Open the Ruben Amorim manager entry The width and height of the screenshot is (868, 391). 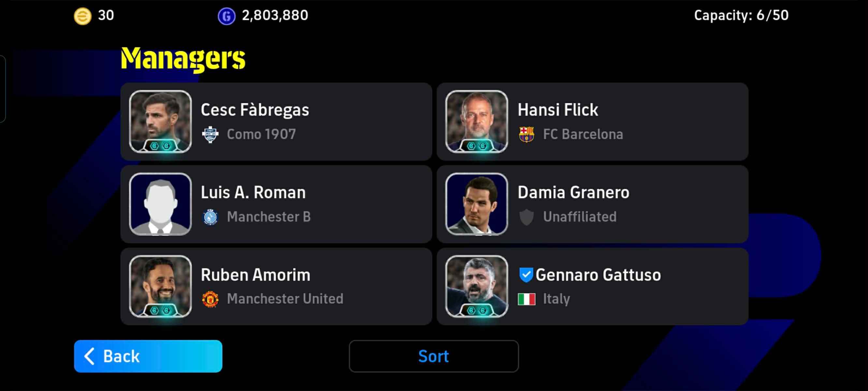[276, 286]
